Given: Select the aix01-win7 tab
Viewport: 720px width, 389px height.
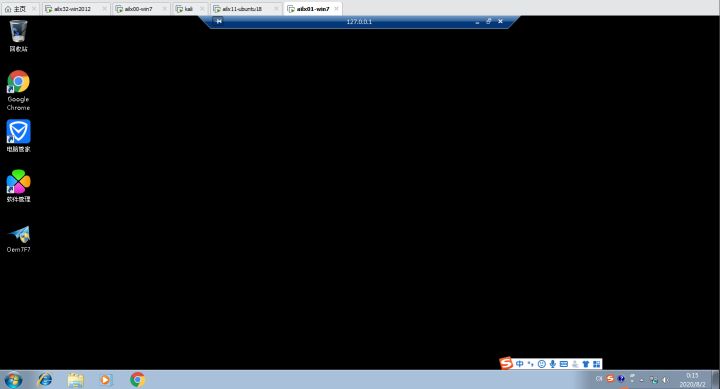Looking at the screenshot, I should [x=312, y=9].
